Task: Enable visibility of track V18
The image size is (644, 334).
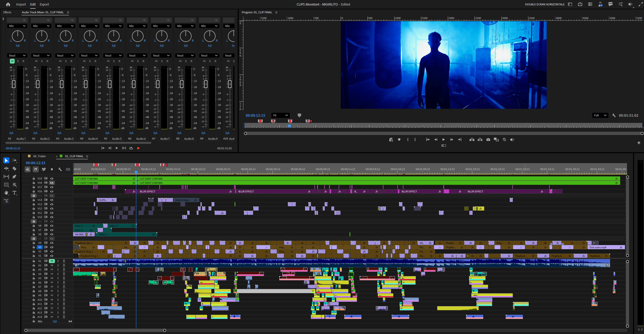Action: [x=52, y=183]
